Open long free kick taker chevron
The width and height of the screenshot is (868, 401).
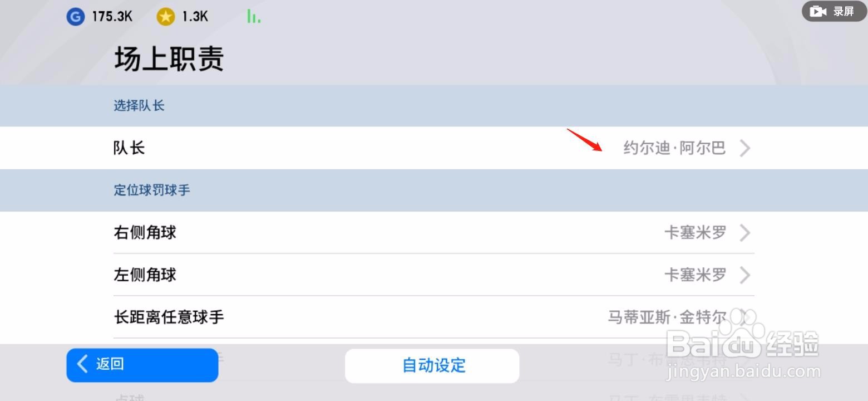point(745,317)
